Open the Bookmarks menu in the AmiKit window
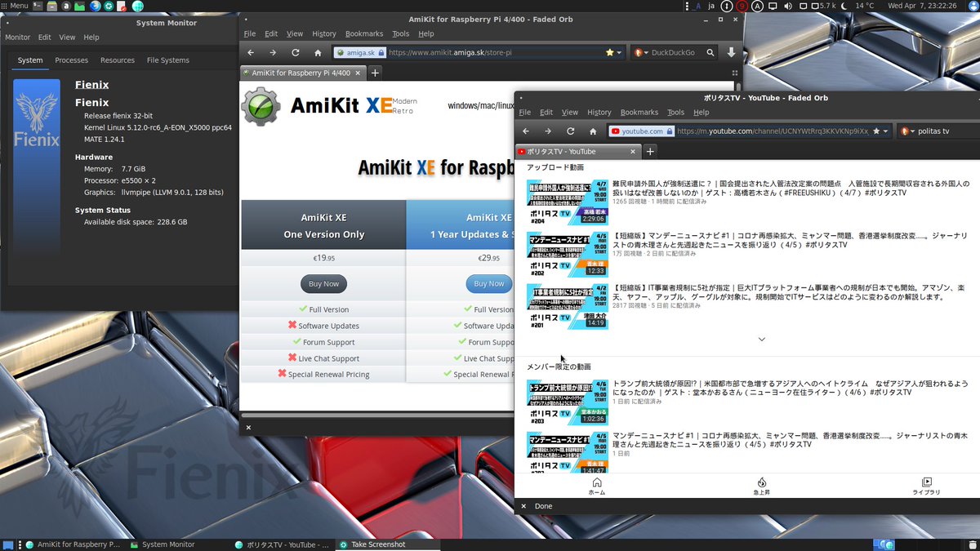The height and width of the screenshot is (551, 980). [364, 33]
